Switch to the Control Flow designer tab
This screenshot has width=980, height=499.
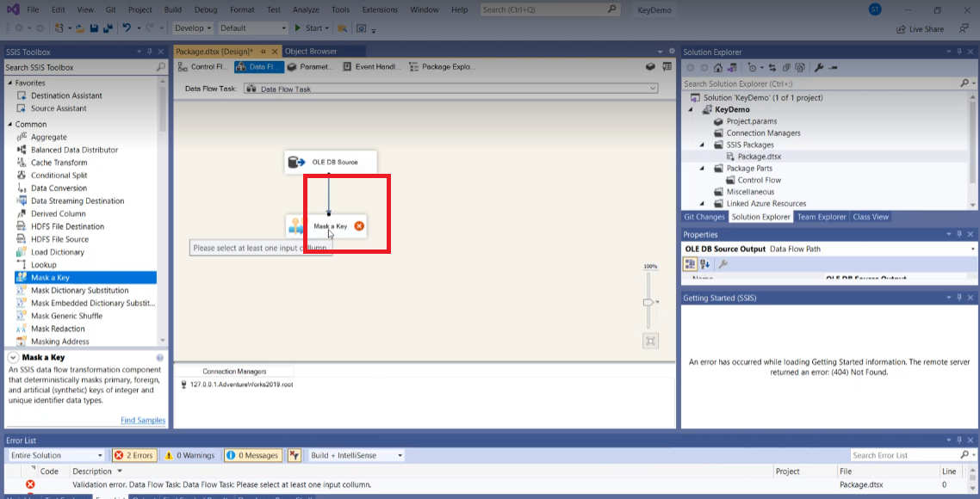tap(203, 67)
